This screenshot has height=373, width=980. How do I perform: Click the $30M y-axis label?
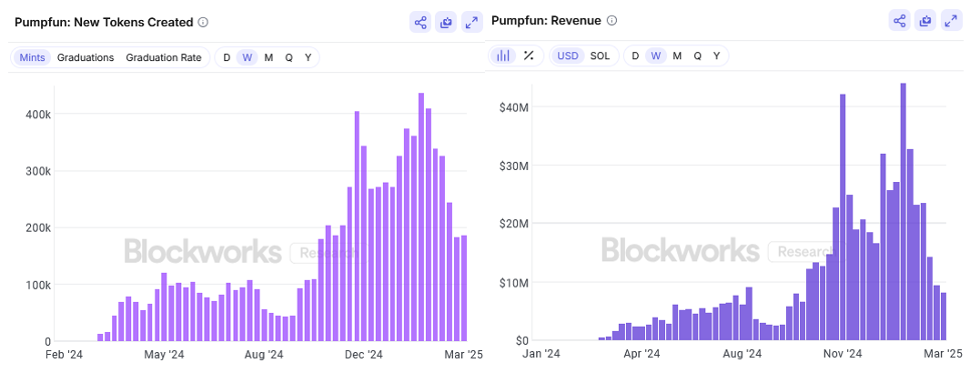[x=515, y=166]
